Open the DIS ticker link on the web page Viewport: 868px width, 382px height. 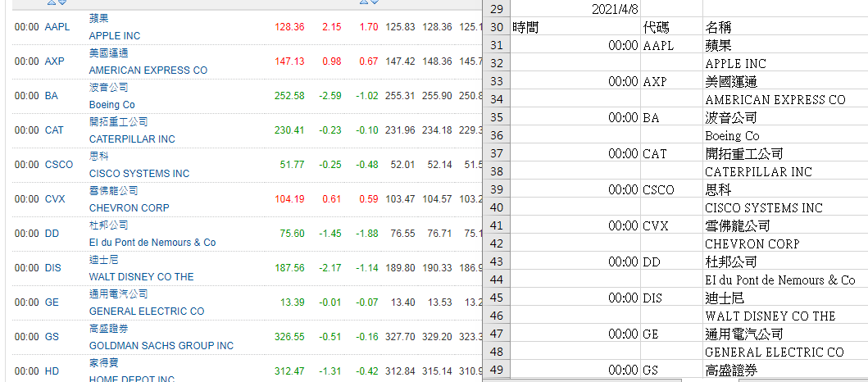pyautogui.click(x=53, y=268)
